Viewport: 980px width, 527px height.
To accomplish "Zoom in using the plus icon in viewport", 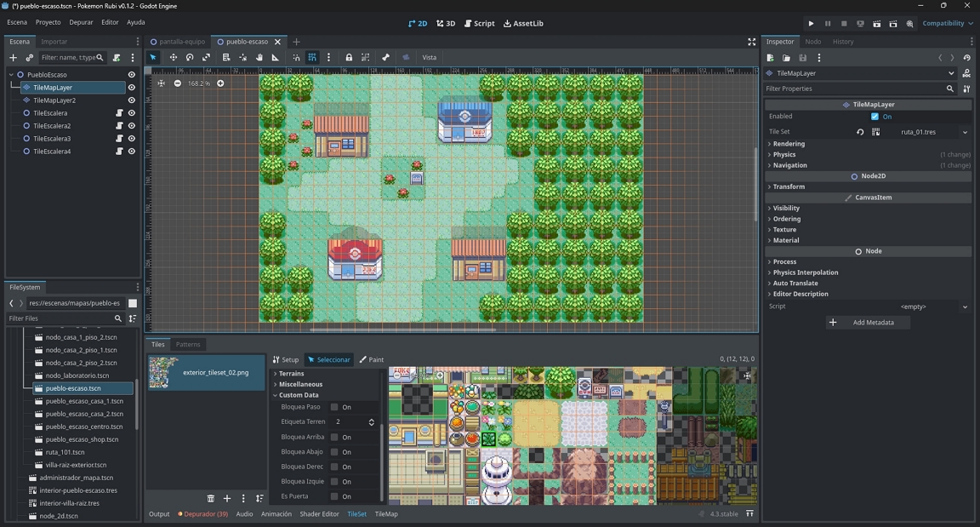I will click(x=220, y=83).
